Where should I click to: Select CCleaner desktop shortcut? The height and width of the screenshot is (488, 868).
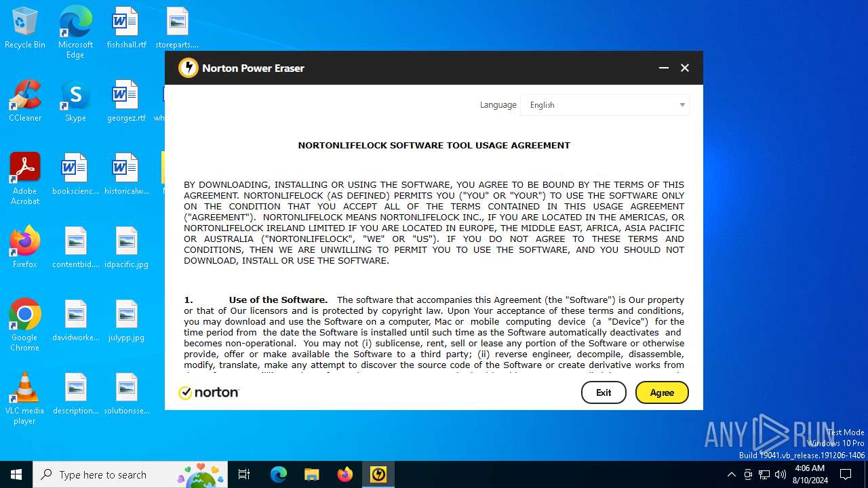25,102
